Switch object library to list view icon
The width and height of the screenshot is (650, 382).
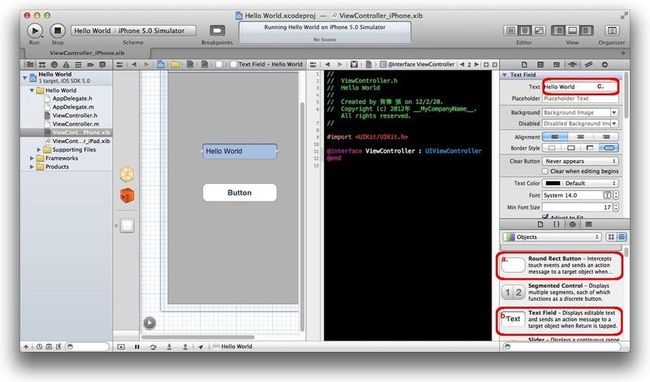click(x=621, y=237)
